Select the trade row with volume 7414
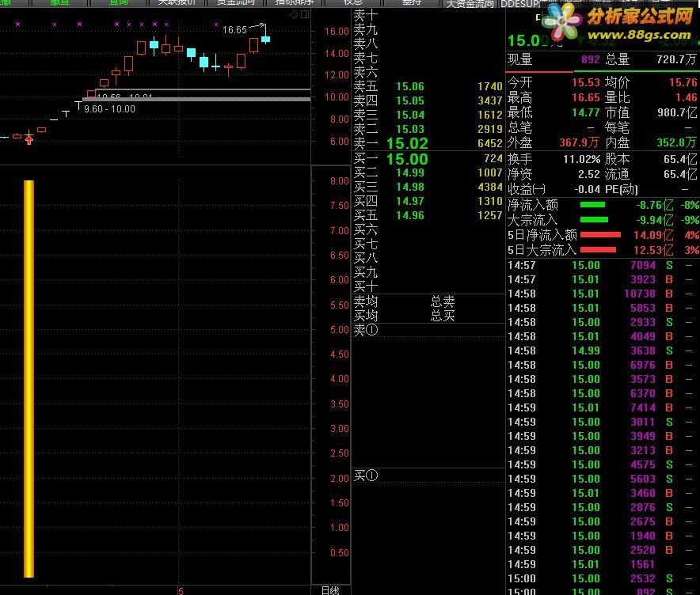The image size is (700, 595). (603, 407)
